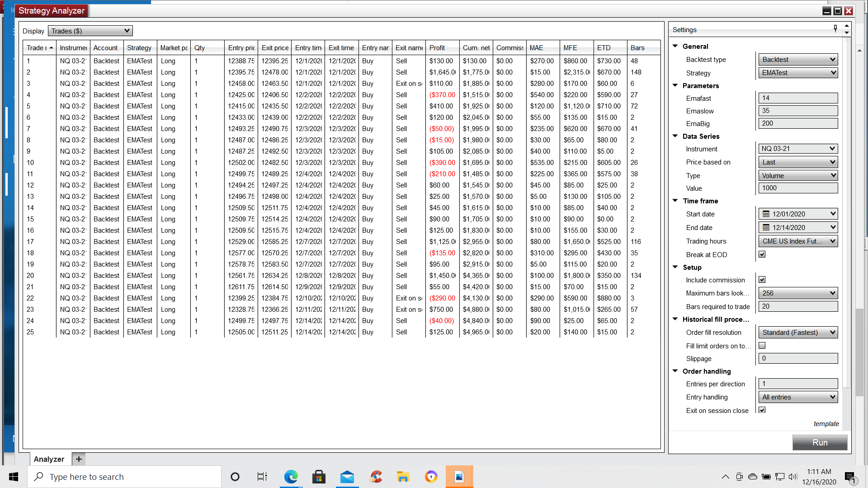
Task: Collapse the Setup section
Action: (x=675, y=267)
